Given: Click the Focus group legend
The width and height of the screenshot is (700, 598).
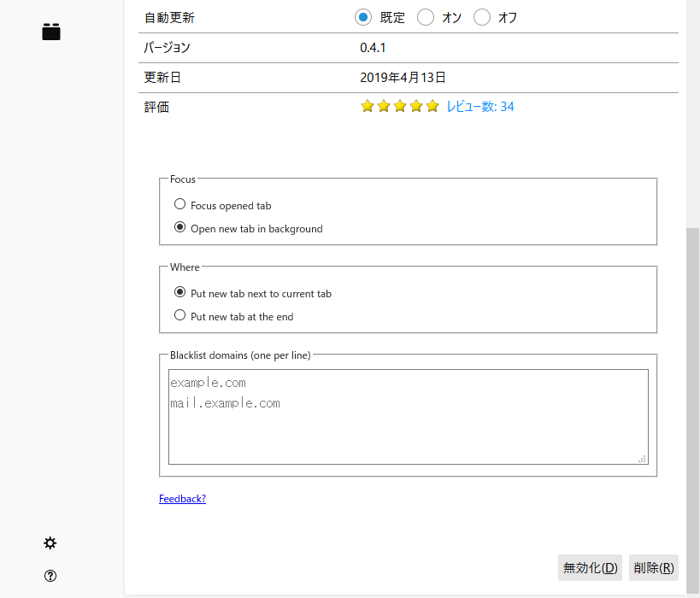Looking at the screenshot, I should point(183,179).
